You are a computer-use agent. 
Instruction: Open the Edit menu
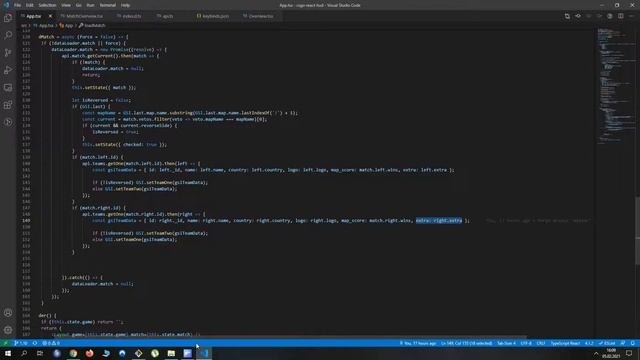30,5
